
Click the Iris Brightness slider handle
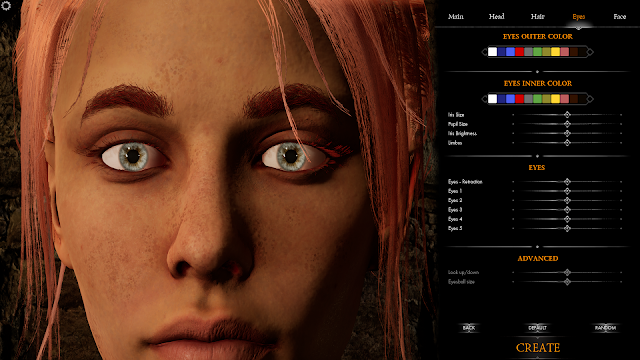[x=567, y=133]
